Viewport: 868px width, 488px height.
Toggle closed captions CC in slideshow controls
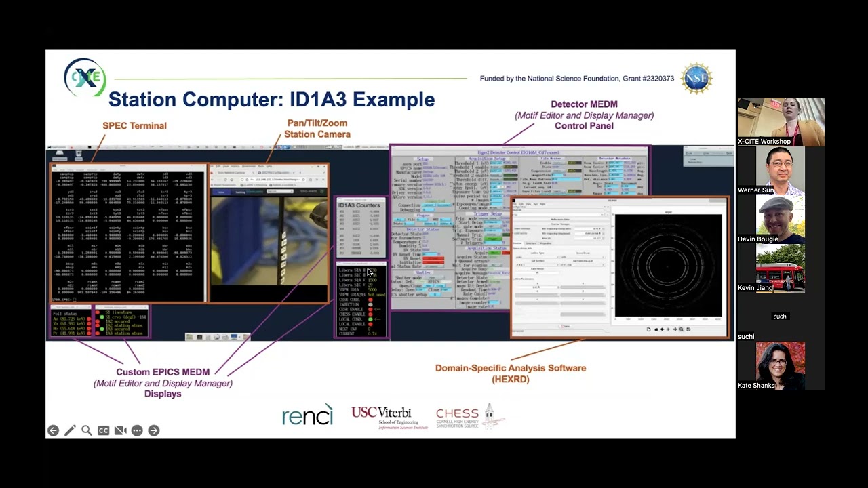click(104, 430)
